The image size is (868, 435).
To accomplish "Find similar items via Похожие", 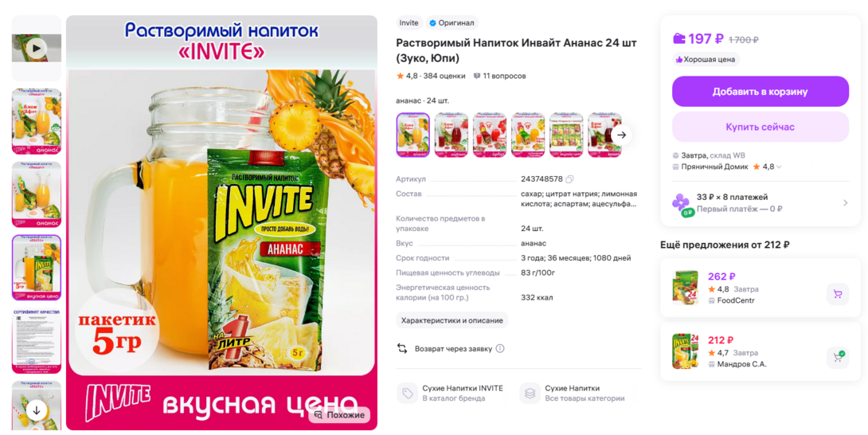I will point(339,415).
